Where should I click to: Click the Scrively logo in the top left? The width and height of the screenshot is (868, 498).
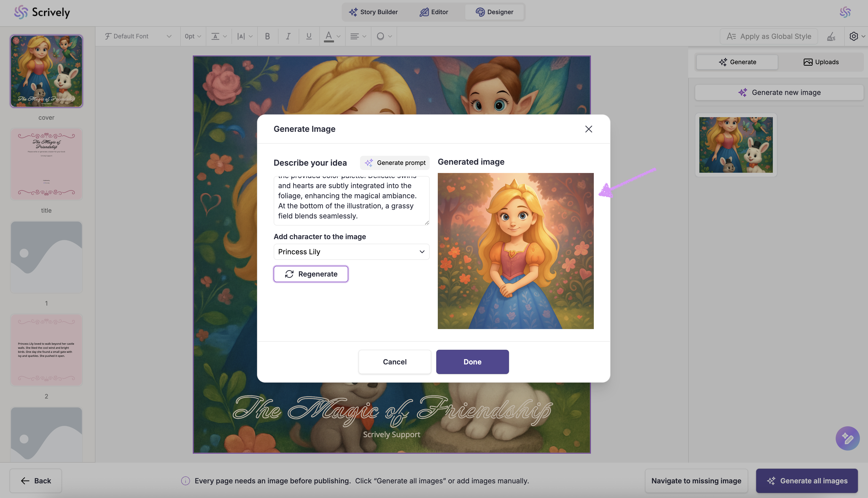click(x=42, y=12)
